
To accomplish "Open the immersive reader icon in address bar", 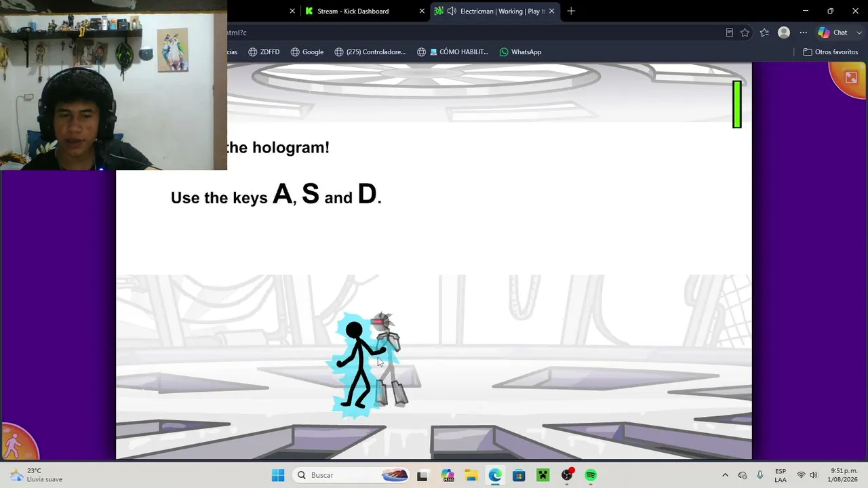I will click(x=729, y=33).
